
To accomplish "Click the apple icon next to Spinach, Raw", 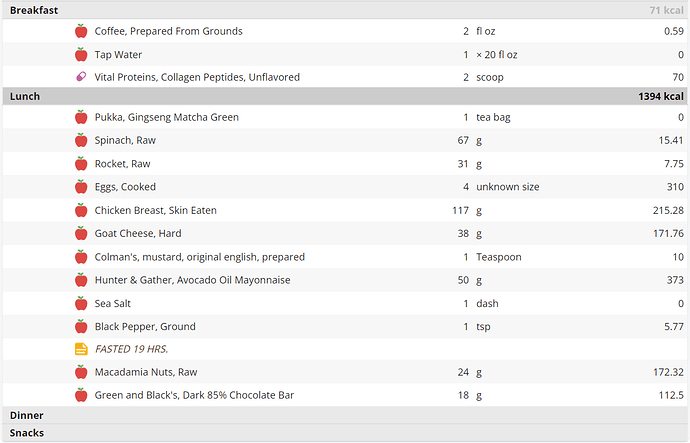I will coord(81,140).
